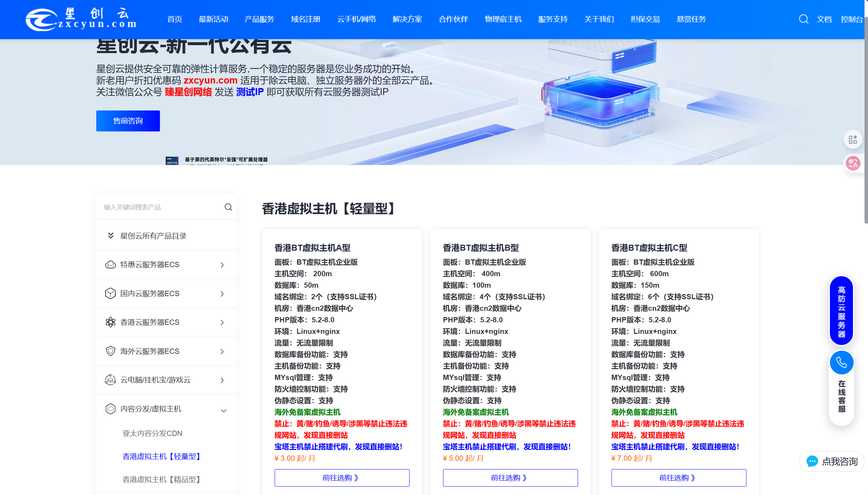Open 担保交易 menu item
The image size is (868, 495).
tap(645, 19)
